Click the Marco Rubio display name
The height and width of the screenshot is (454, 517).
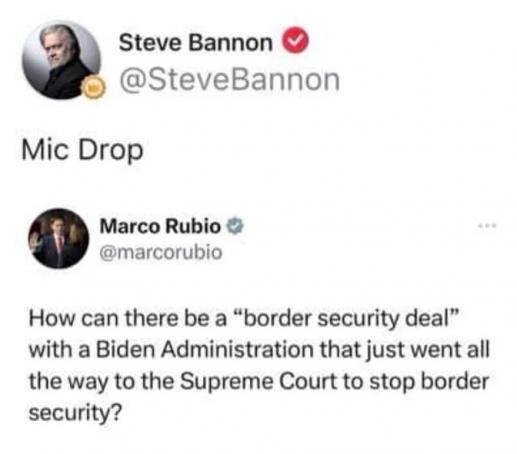(x=160, y=226)
